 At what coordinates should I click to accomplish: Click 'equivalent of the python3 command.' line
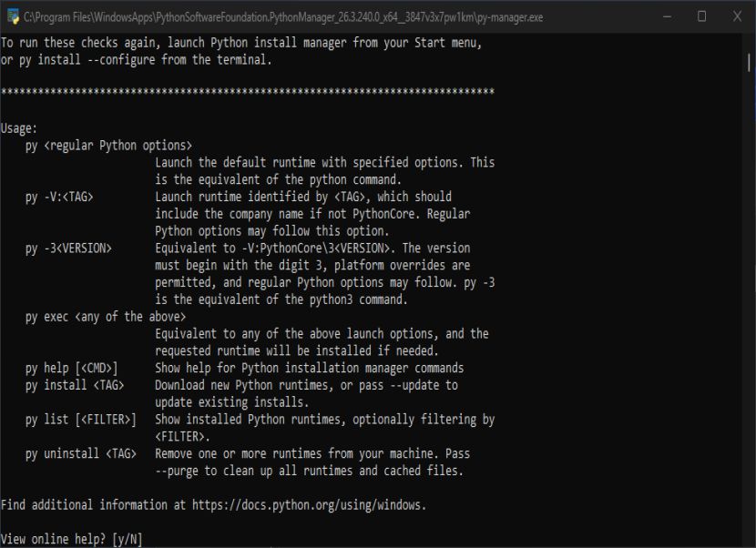click(281, 299)
